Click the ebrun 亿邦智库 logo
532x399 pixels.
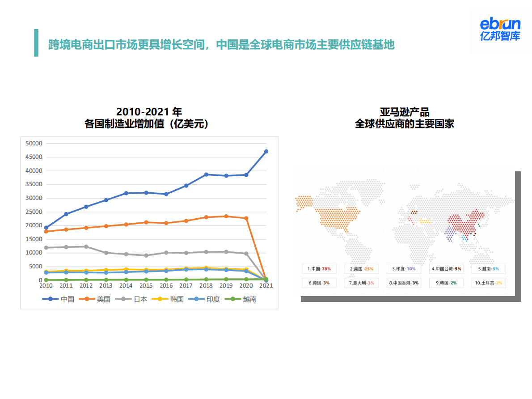[x=500, y=30]
